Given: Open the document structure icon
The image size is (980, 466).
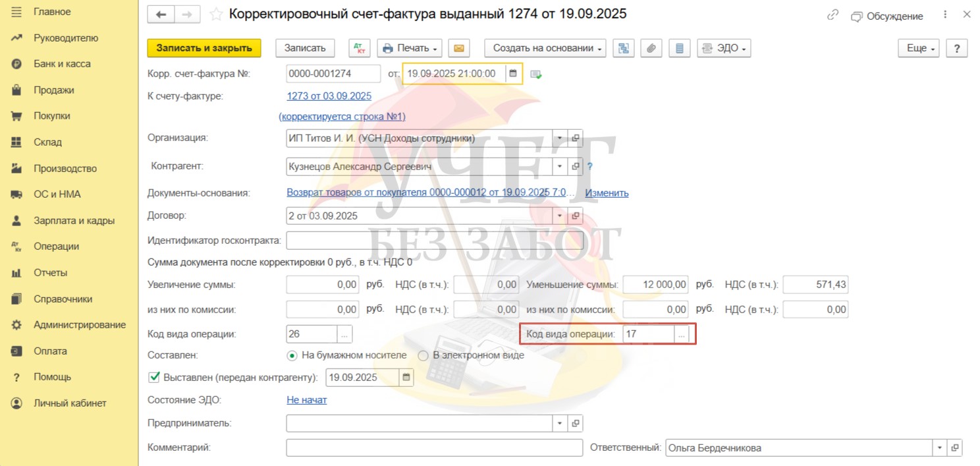Looking at the screenshot, I should point(623,48).
